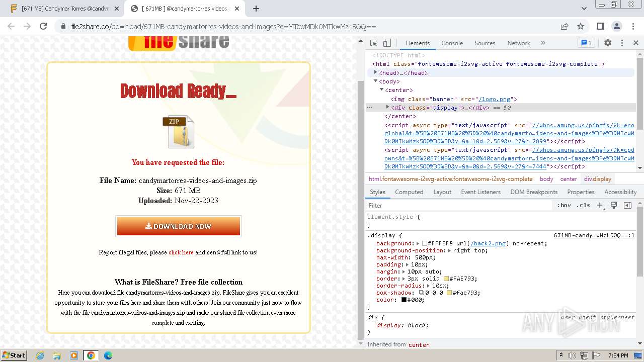644x362 pixels.
Task: Open the Layout tab
Action: [x=442, y=192]
